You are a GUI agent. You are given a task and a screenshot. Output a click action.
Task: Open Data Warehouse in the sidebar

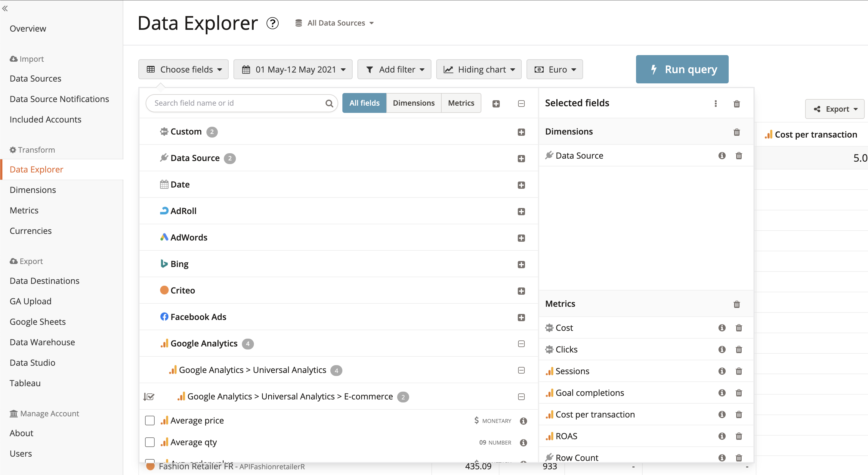coord(42,342)
